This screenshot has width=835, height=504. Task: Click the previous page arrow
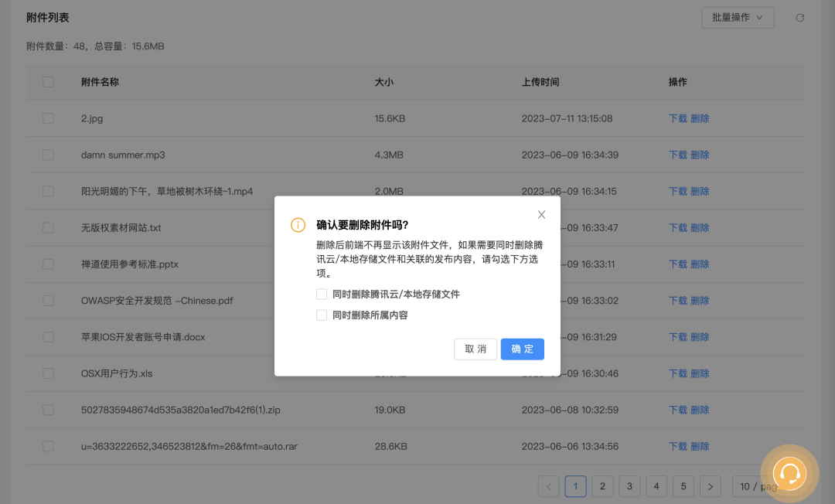(548, 486)
